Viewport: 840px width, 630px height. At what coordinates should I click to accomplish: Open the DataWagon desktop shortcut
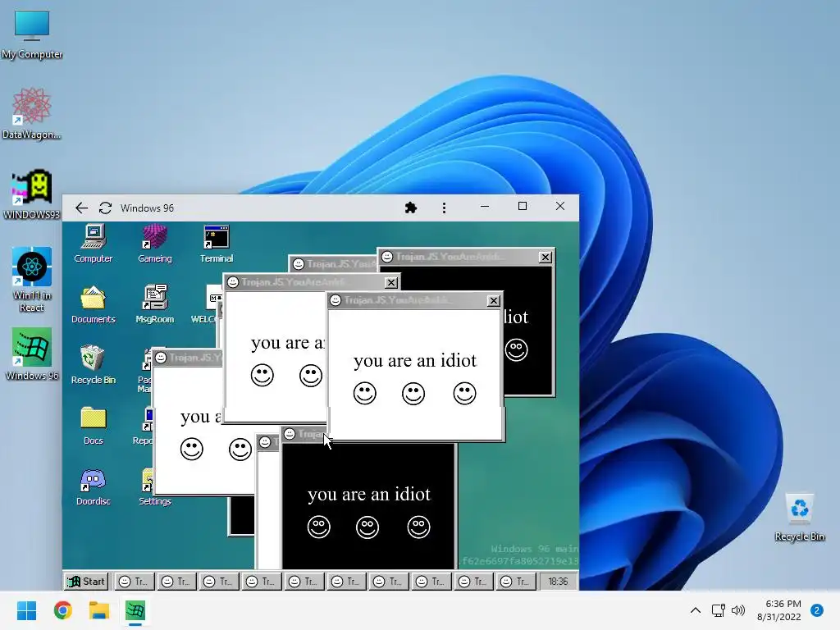[32, 113]
